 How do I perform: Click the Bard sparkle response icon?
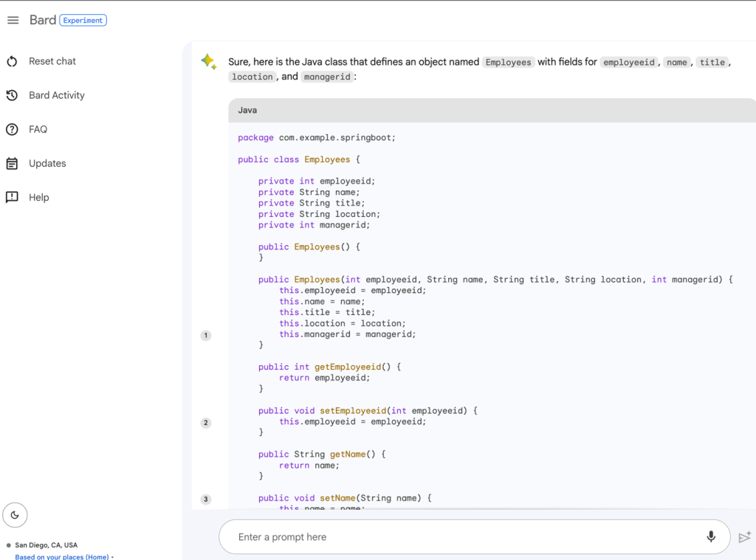tap(208, 62)
